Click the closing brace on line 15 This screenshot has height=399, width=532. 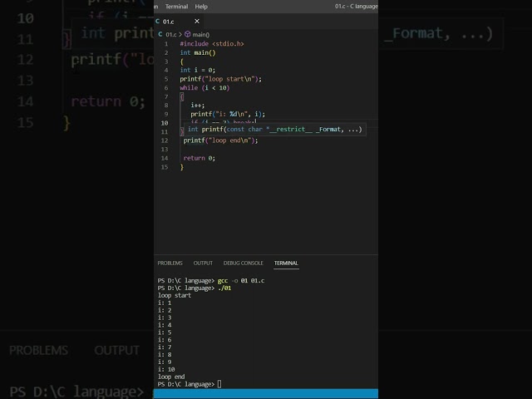[182, 167]
